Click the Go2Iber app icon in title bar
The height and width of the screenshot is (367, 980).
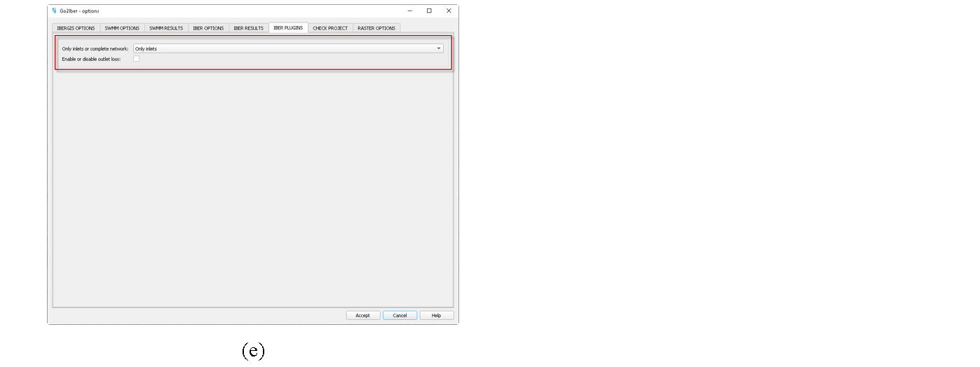(x=54, y=11)
